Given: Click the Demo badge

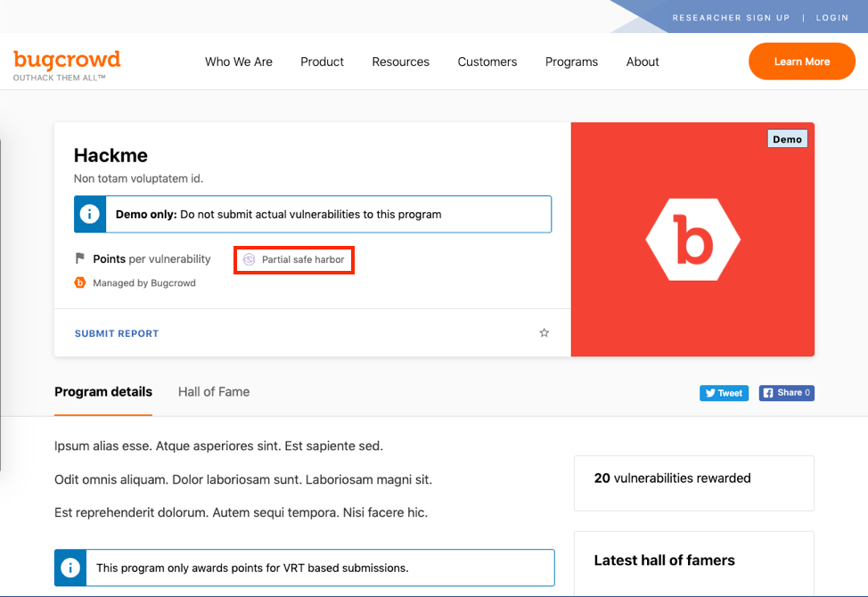Looking at the screenshot, I should click(787, 139).
